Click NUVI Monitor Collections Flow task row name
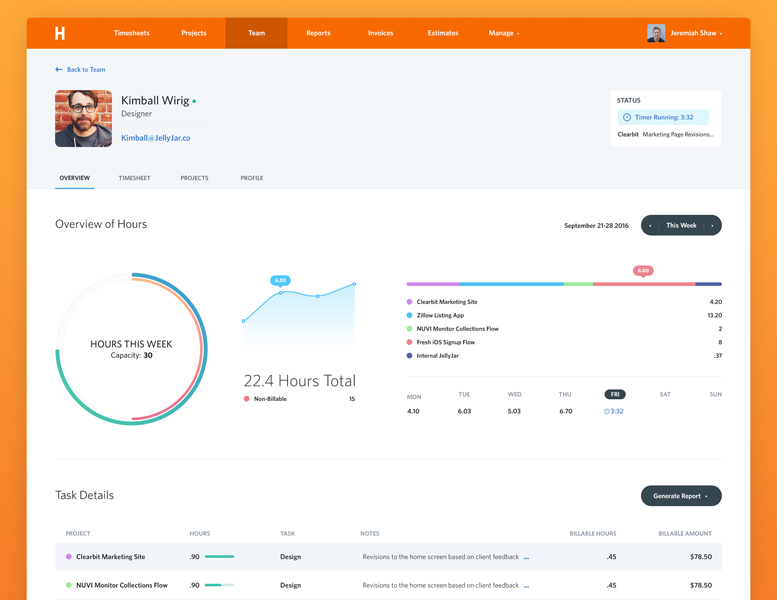777x600 pixels. coord(122,585)
